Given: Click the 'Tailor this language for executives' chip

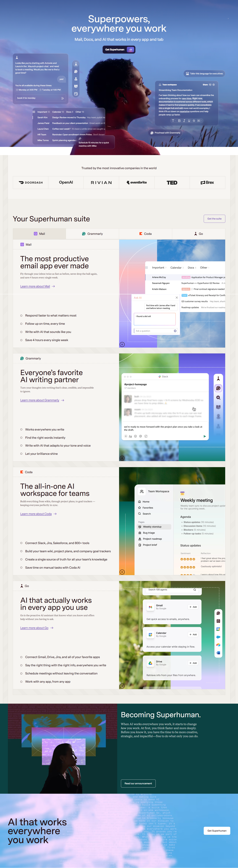Looking at the screenshot, I should tap(204, 74).
